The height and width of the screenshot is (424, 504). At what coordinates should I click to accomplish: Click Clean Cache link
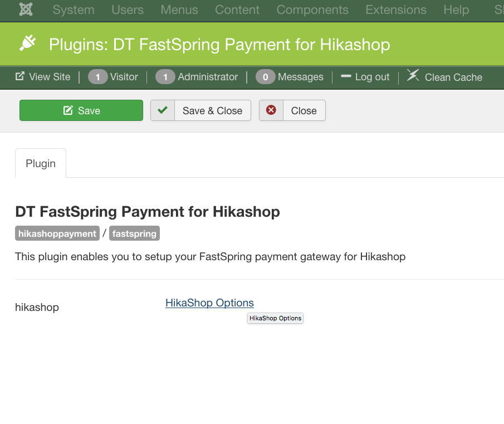click(453, 77)
